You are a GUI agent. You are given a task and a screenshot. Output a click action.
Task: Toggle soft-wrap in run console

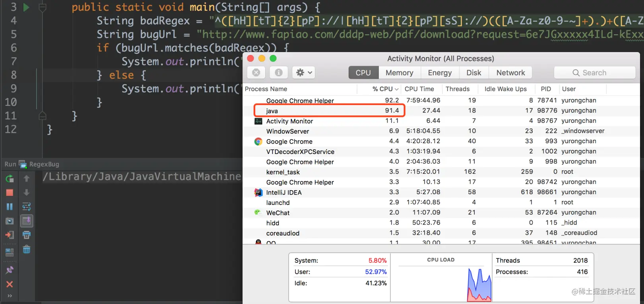27,207
